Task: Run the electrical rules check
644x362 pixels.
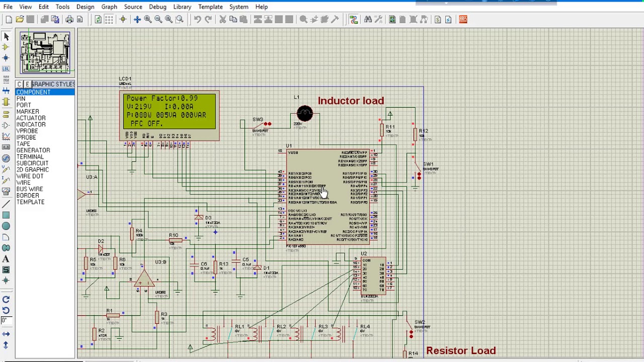Action: click(448, 20)
